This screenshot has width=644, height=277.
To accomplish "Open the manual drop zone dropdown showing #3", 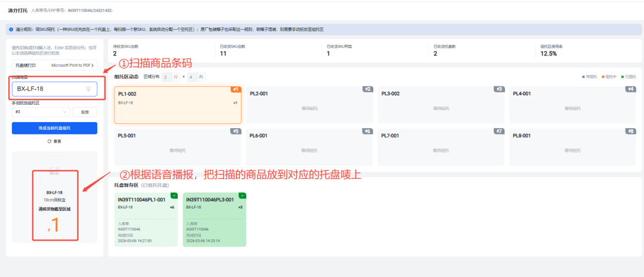I will tap(41, 112).
